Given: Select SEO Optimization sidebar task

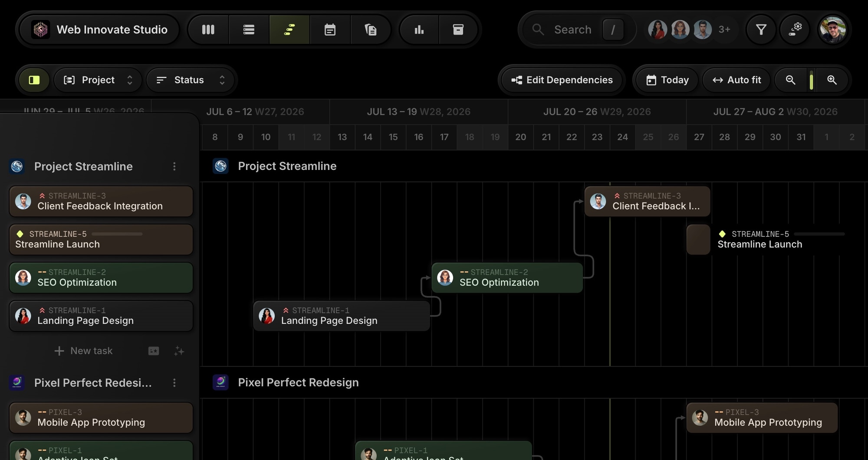Looking at the screenshot, I should 101,277.
